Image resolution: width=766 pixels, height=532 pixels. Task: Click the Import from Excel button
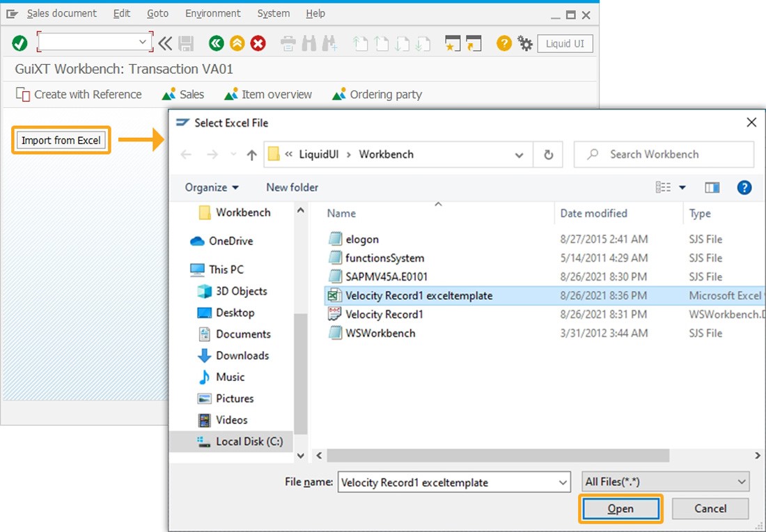pos(61,140)
